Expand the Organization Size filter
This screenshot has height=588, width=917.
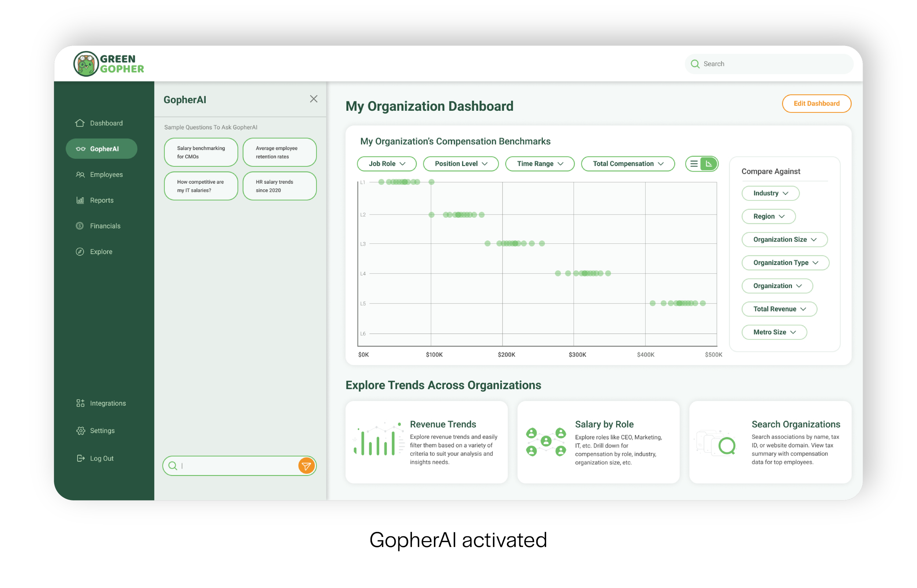(785, 240)
